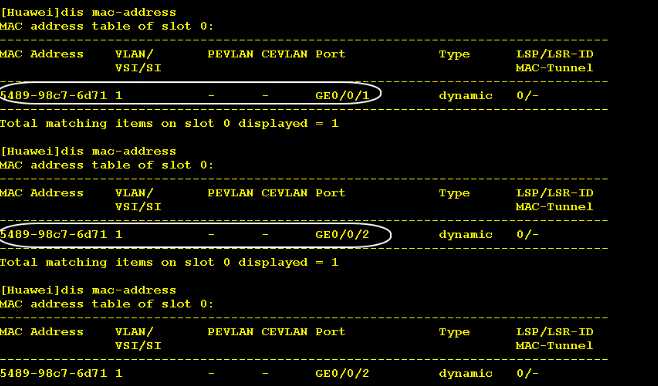The image size is (658, 386).
Task: Click third 'MAC address table of slot 0:' line
Action: pos(107,304)
